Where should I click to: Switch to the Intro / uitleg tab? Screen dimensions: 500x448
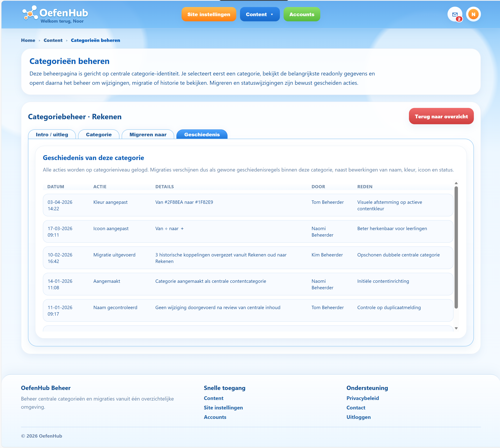pyautogui.click(x=52, y=134)
